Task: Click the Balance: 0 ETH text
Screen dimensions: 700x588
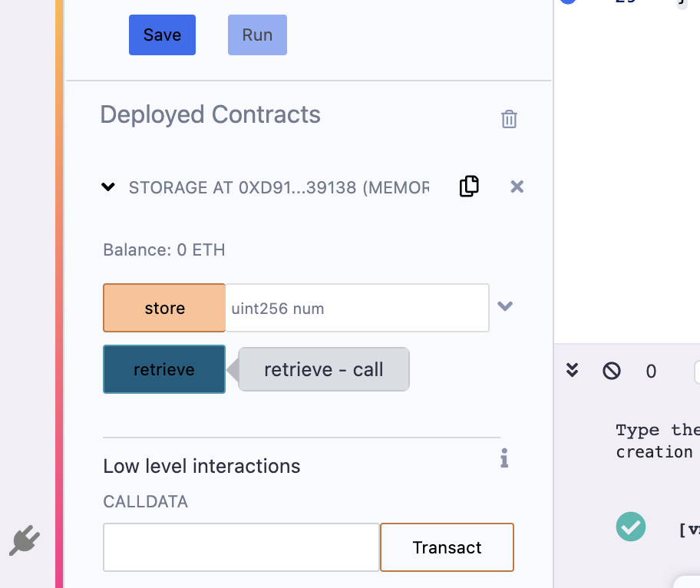Action: (x=163, y=250)
